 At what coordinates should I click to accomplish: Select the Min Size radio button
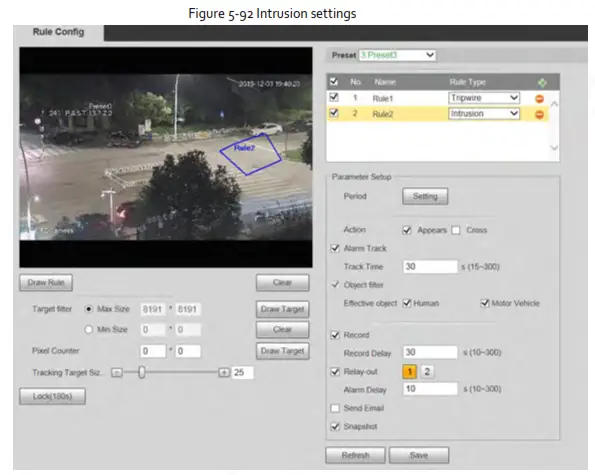pyautogui.click(x=88, y=329)
